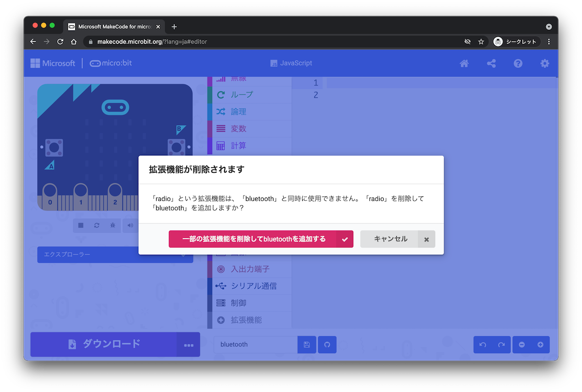Viewport: 582px width, 392px height.
Task: Open the 計算 category
Action: coord(249,146)
